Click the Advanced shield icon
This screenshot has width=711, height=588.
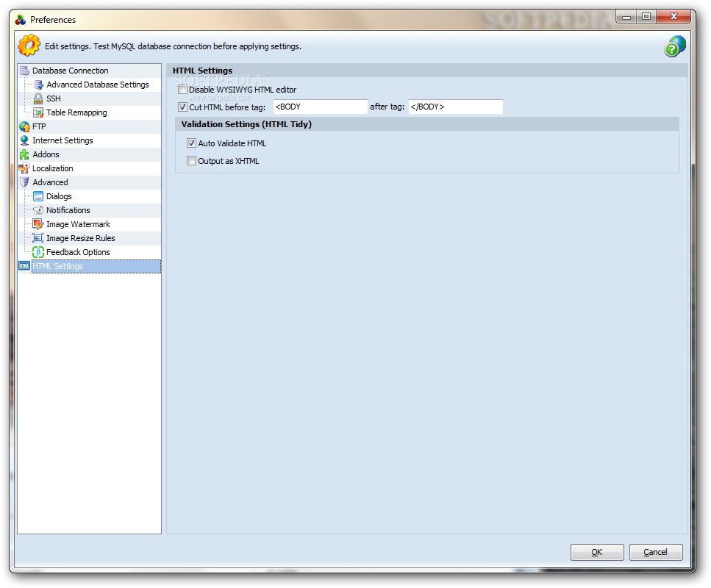click(x=24, y=183)
